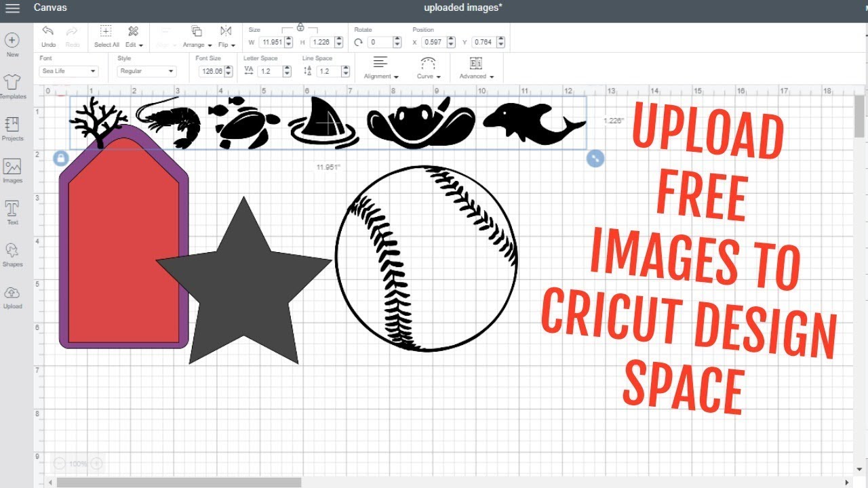868x488 pixels.
Task: Click the Width input field
Action: 273,42
